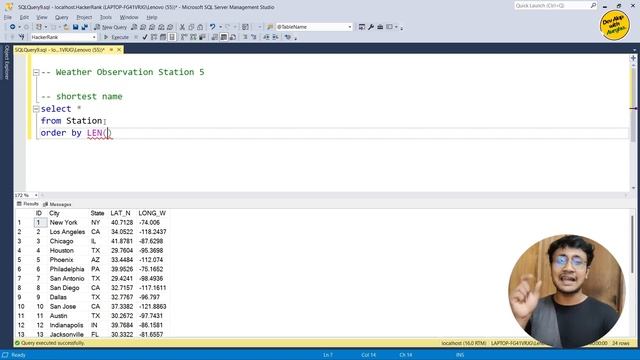Screen dimensions: 640x360
Task: Click the Toolbox icon
Action: pyautogui.click(x=380, y=27)
